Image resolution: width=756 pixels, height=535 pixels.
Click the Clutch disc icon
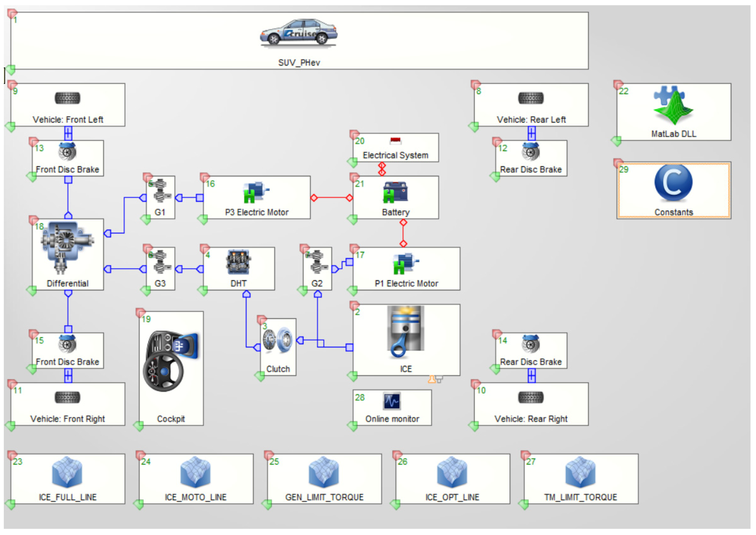click(278, 340)
